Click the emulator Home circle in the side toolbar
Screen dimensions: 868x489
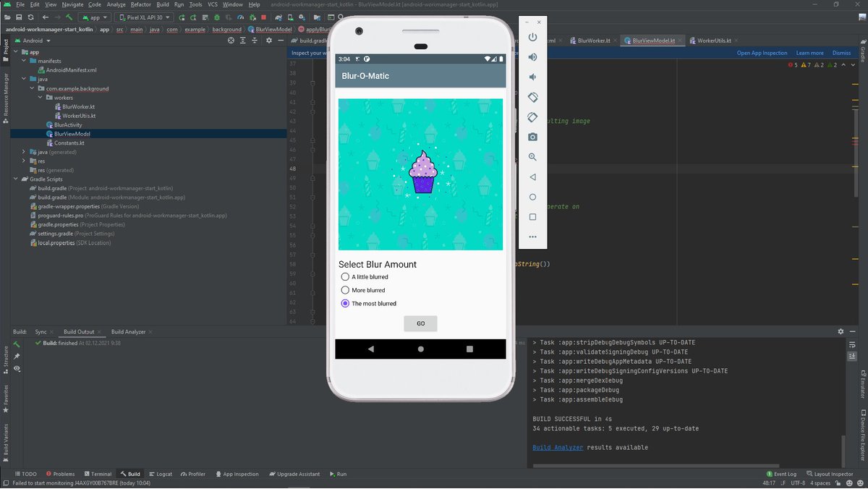coord(532,197)
